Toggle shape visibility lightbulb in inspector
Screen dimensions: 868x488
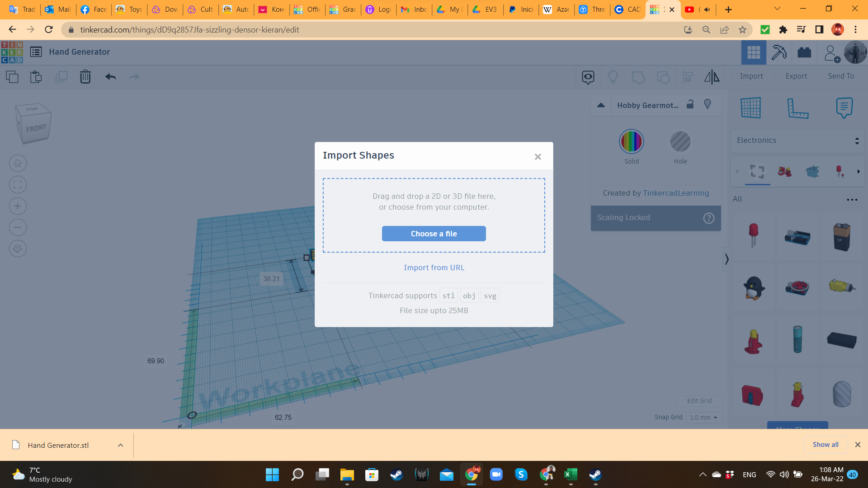708,104
